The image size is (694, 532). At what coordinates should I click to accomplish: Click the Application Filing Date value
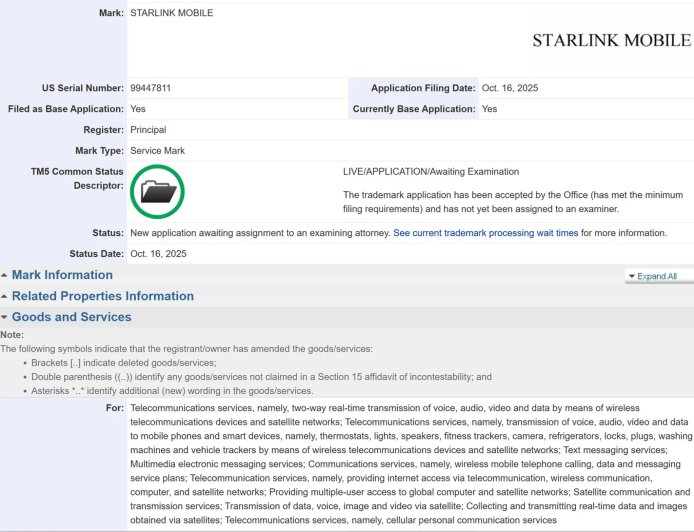click(x=510, y=88)
